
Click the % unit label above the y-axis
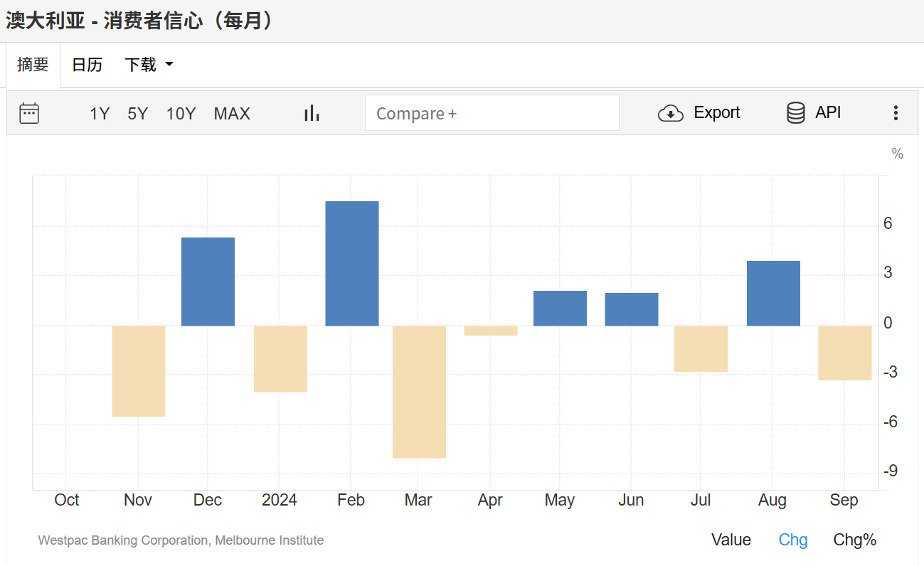[898, 154]
